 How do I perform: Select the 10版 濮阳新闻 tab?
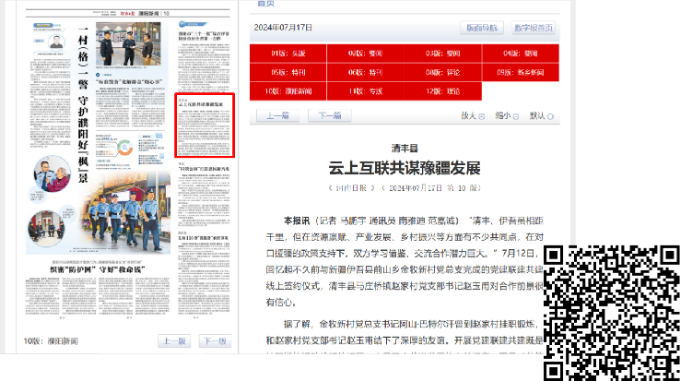pos(288,91)
